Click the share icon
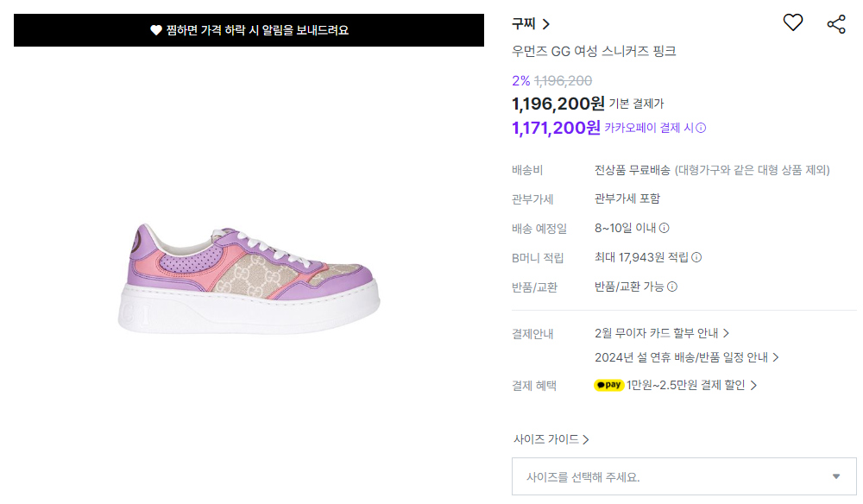 click(x=836, y=24)
